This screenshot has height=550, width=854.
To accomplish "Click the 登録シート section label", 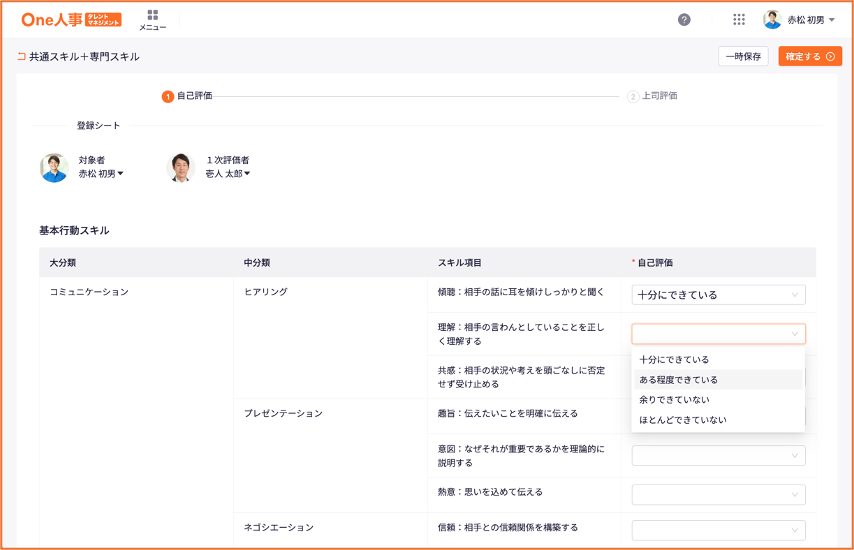I will pyautogui.click(x=98, y=125).
